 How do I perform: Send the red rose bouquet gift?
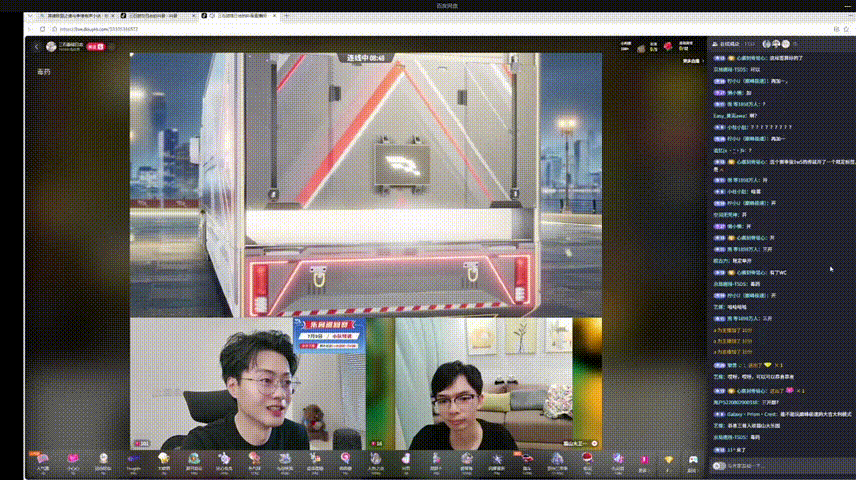(x=587, y=461)
